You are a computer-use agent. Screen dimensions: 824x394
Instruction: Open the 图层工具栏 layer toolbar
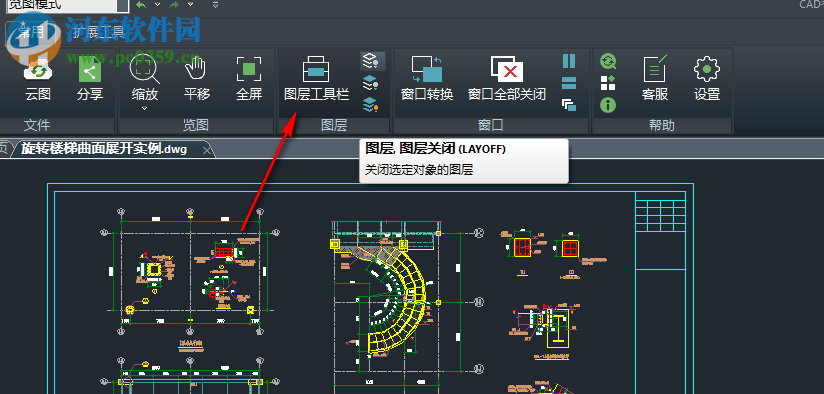point(316,79)
